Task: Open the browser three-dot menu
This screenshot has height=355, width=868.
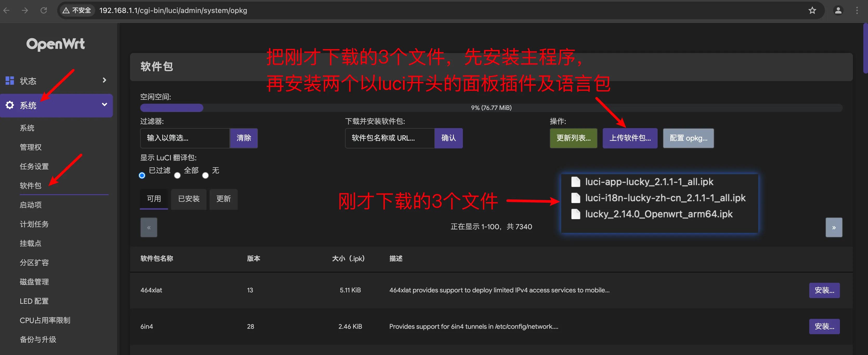Action: pos(857,10)
